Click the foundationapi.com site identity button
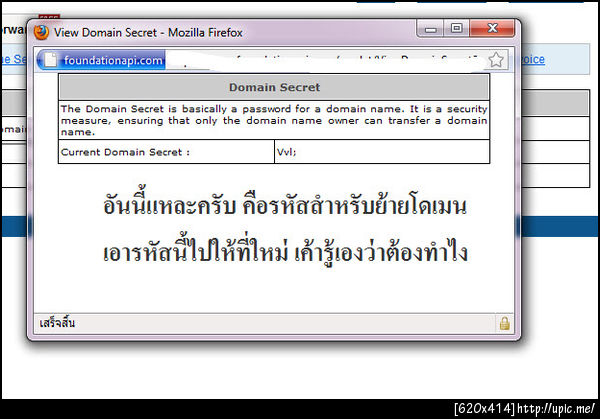Viewport: 600px width, 419px height. (101, 60)
